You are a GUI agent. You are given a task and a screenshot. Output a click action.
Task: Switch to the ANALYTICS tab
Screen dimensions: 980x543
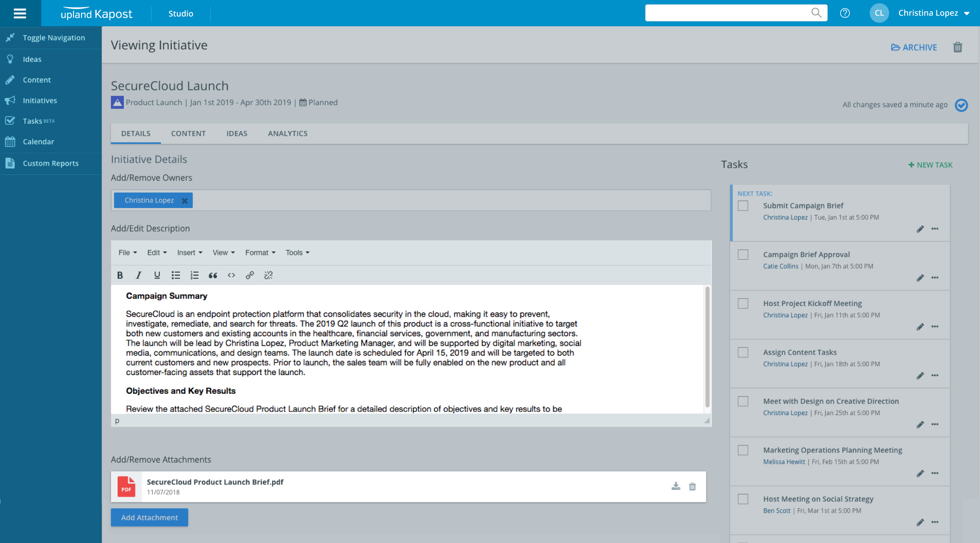pyautogui.click(x=288, y=134)
